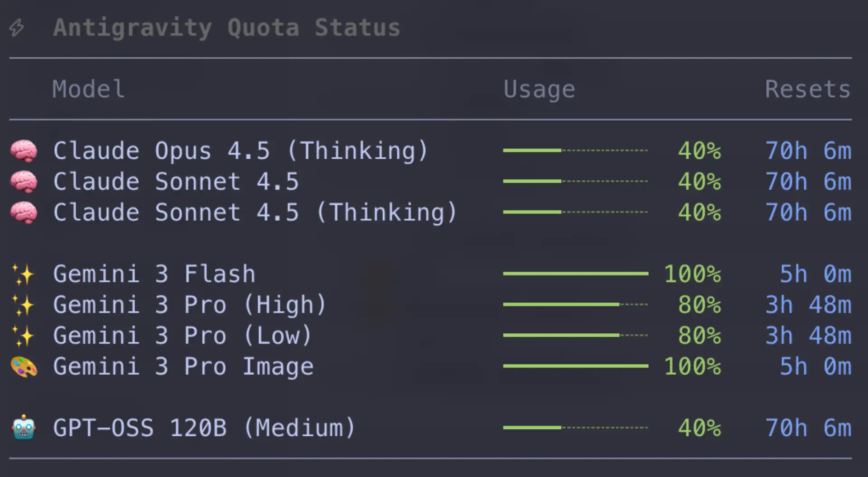Click the 100% value for Gemini 3 Pro Image
Image resolution: width=868 pixels, height=477 pixels.
693,367
